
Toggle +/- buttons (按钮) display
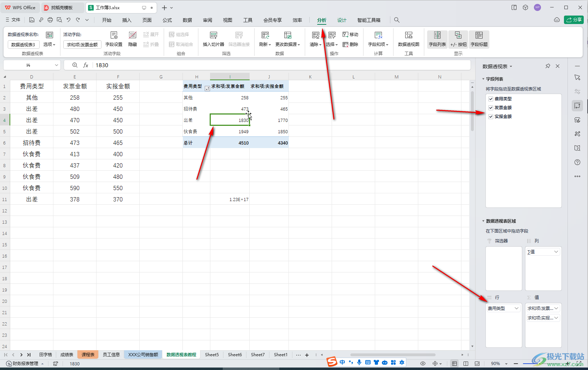click(458, 39)
